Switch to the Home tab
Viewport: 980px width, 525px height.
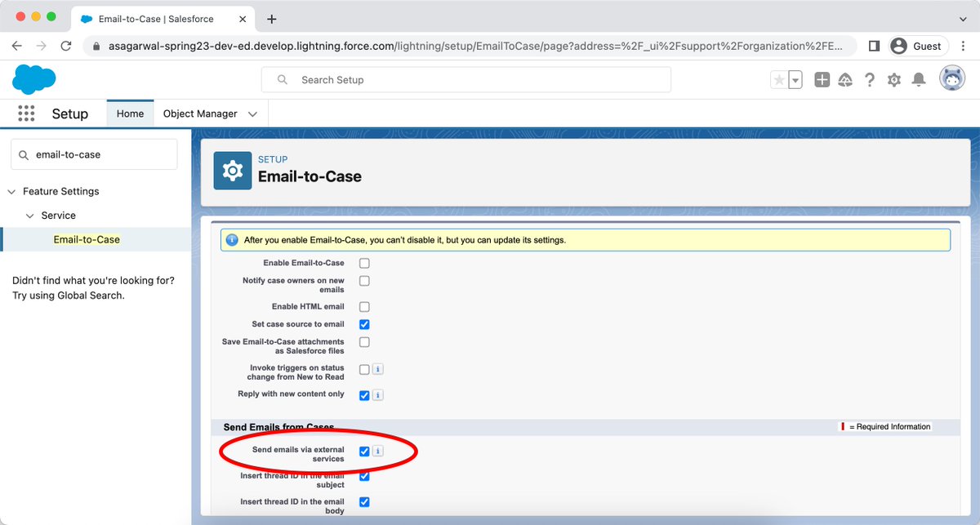tap(130, 113)
